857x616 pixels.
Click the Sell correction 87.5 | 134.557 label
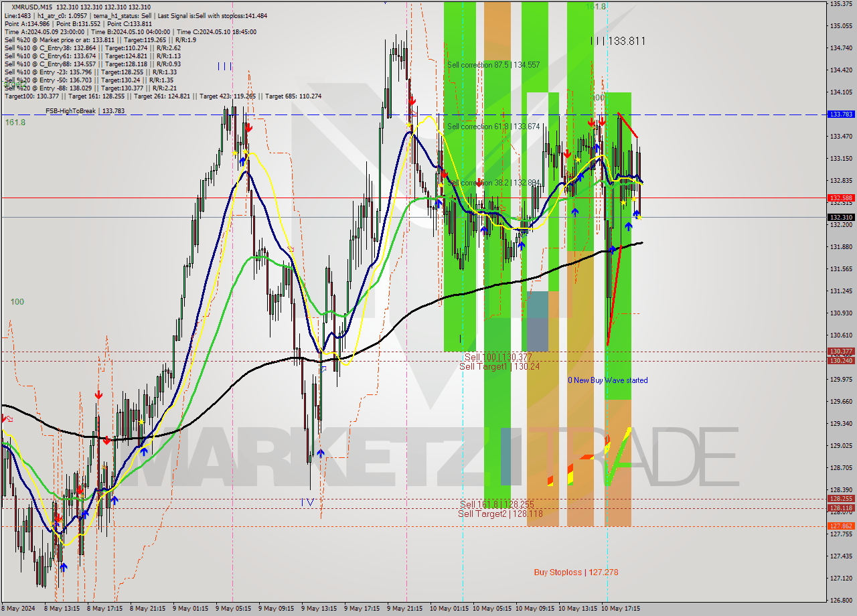pyautogui.click(x=493, y=65)
